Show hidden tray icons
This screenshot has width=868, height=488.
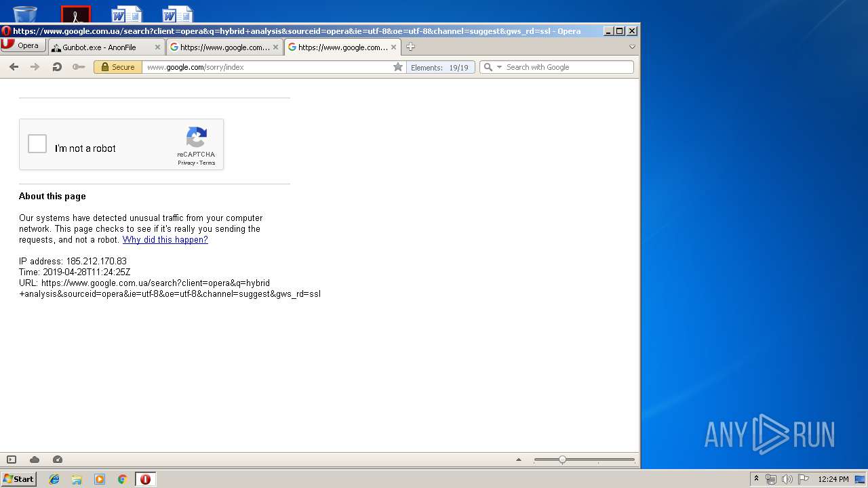click(756, 479)
